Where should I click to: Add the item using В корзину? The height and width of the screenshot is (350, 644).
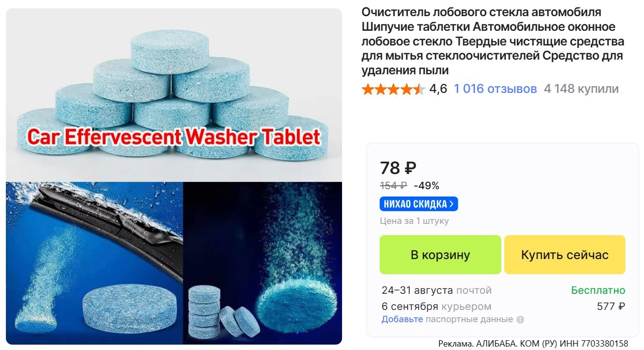tap(440, 255)
